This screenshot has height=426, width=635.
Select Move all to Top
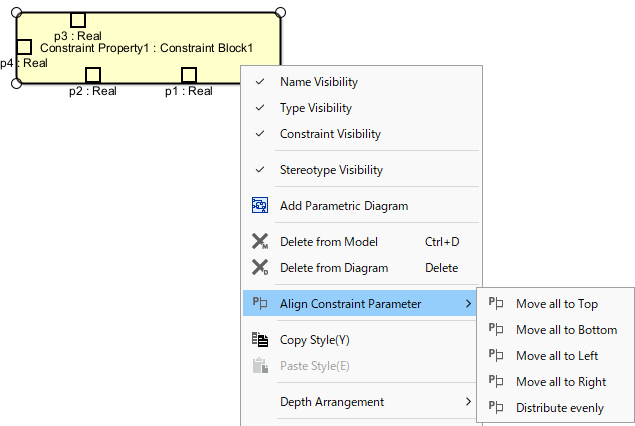coord(555,303)
